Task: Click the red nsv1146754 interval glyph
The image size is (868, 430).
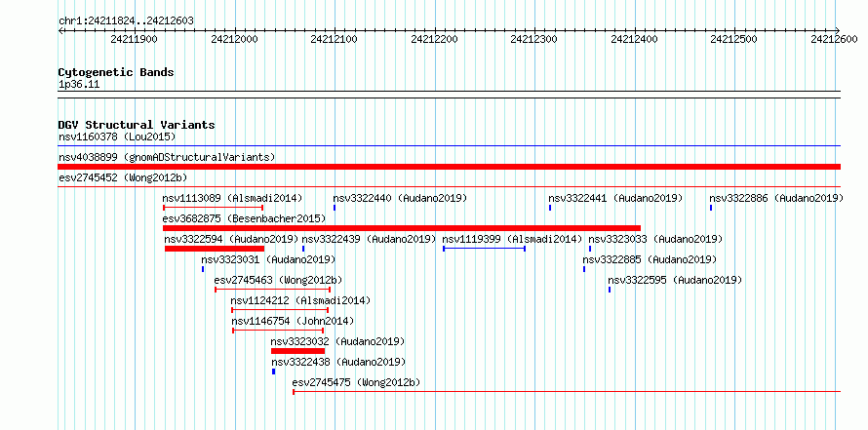Action: pyautogui.click(x=278, y=331)
